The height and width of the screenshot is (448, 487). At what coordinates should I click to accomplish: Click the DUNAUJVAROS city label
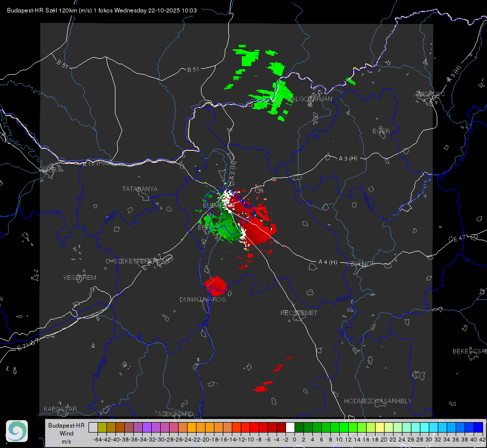point(202,299)
